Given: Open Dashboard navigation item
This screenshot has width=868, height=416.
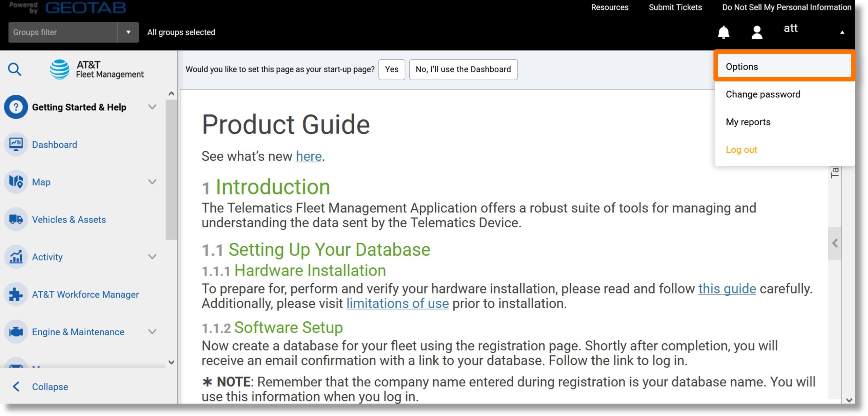Looking at the screenshot, I should click(x=55, y=145).
